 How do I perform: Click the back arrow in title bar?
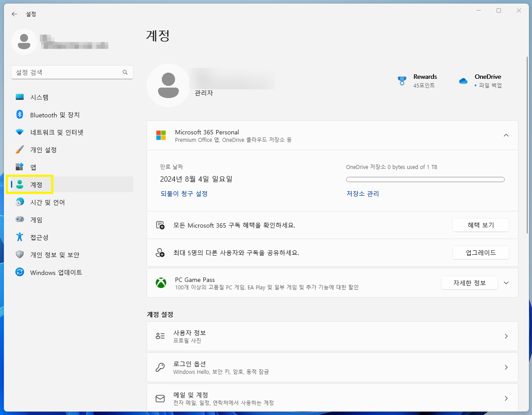coord(14,14)
